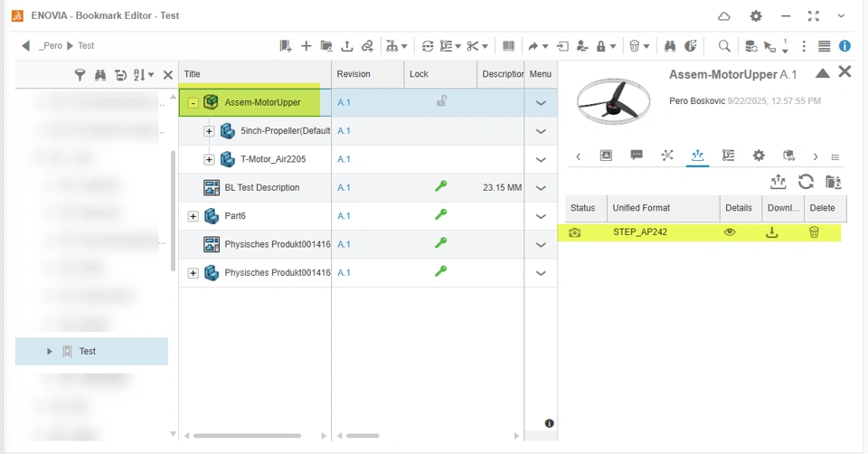Click the convert upload icon above format table
868x454 pixels.
[x=778, y=182]
